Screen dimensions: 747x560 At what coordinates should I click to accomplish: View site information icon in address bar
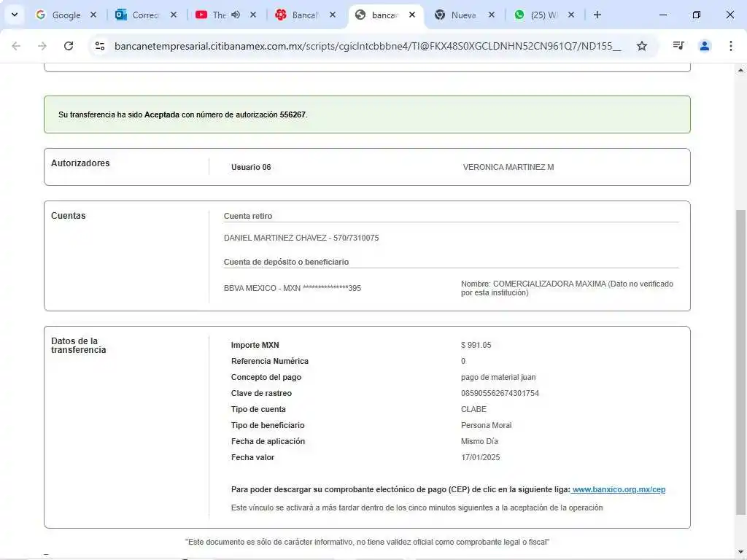click(x=101, y=46)
